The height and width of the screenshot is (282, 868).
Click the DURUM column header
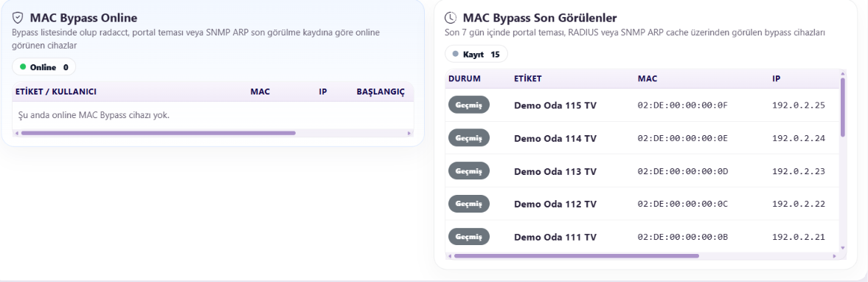[465, 79]
